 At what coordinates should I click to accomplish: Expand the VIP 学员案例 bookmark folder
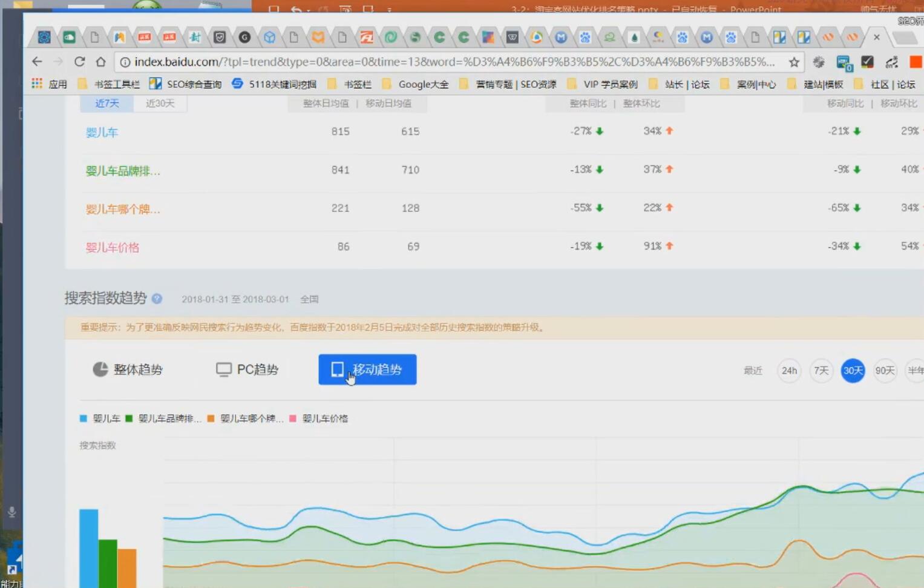(603, 84)
